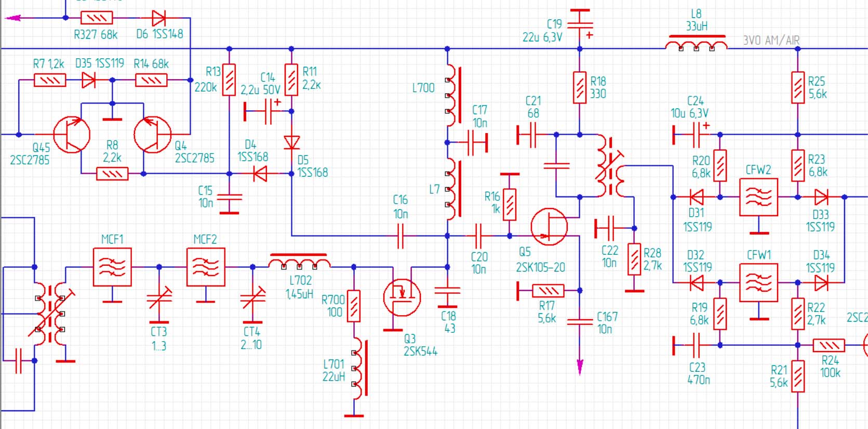Select the D5 1SS168 diode symbol
Screen dimensions: 868x429
(291, 142)
